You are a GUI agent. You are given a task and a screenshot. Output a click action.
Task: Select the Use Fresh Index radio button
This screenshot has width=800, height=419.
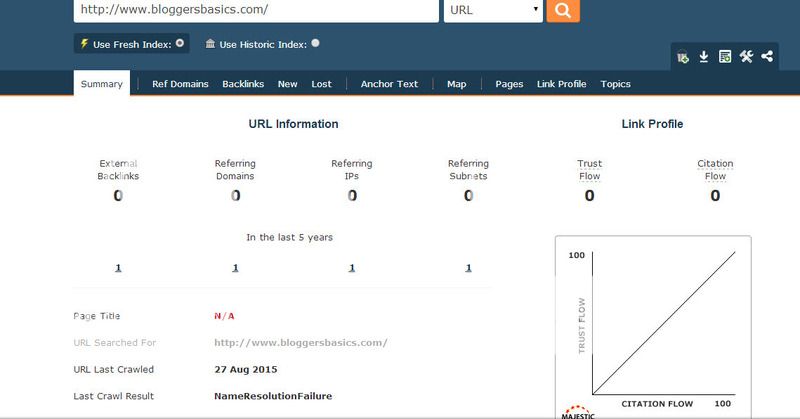click(180, 43)
